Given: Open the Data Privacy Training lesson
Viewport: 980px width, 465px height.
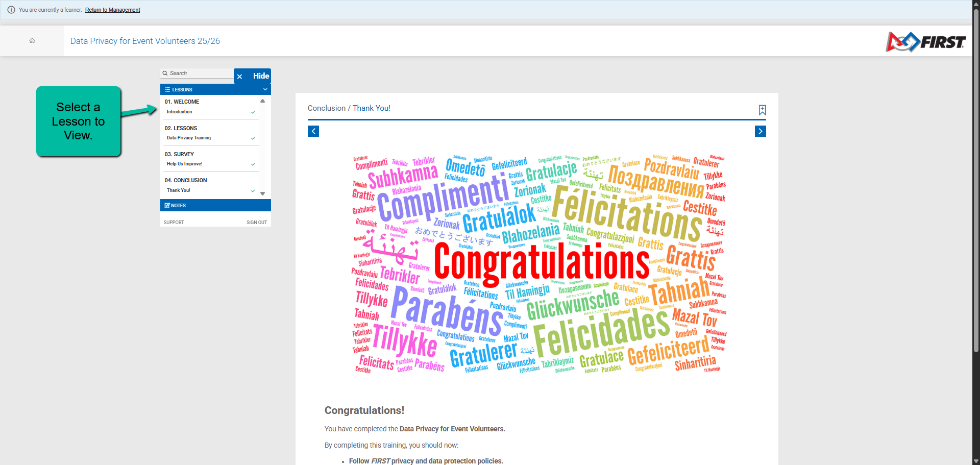Looking at the screenshot, I should click(189, 138).
